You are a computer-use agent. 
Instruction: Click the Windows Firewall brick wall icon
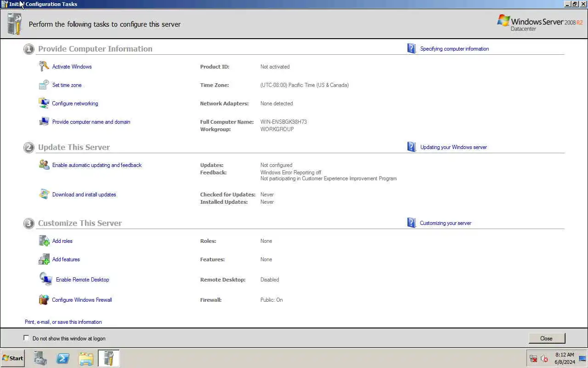(x=44, y=299)
